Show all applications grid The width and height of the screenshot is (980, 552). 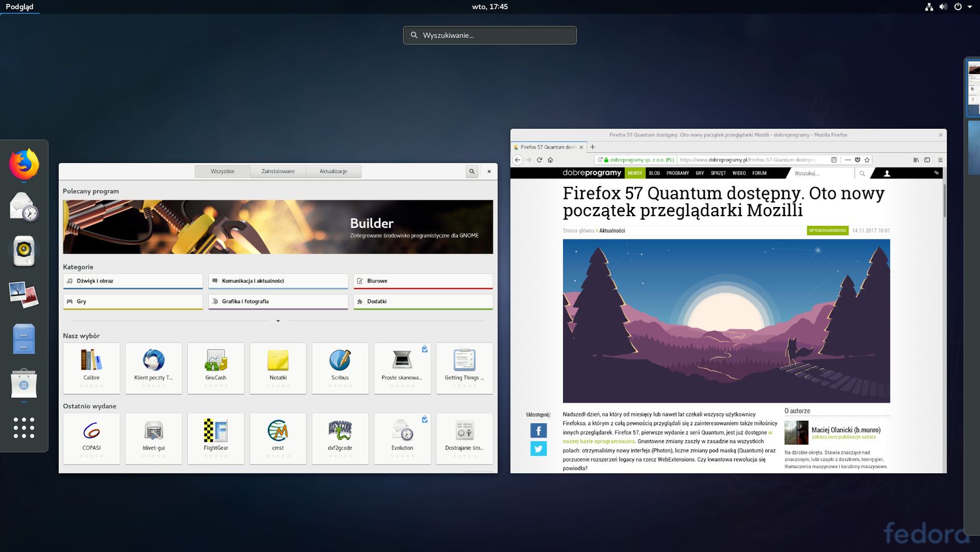tap(24, 428)
